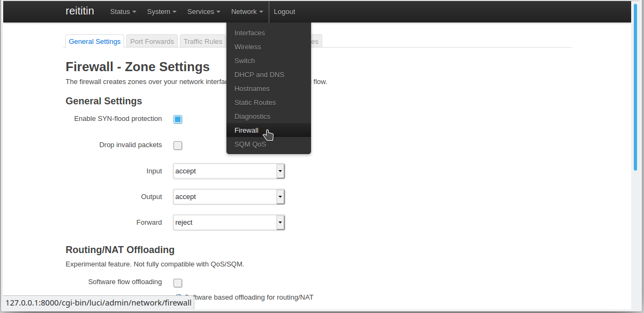
Task: Open the Output policy dropdown
Action: coord(229,197)
